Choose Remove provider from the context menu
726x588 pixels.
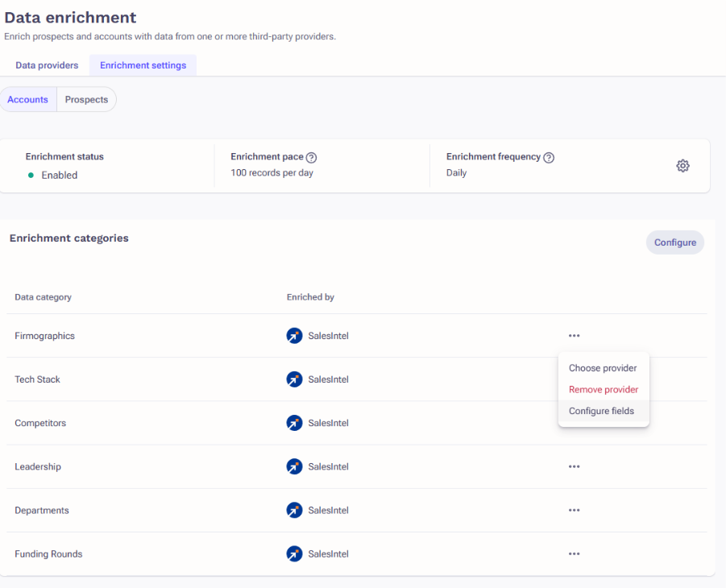[x=602, y=389]
